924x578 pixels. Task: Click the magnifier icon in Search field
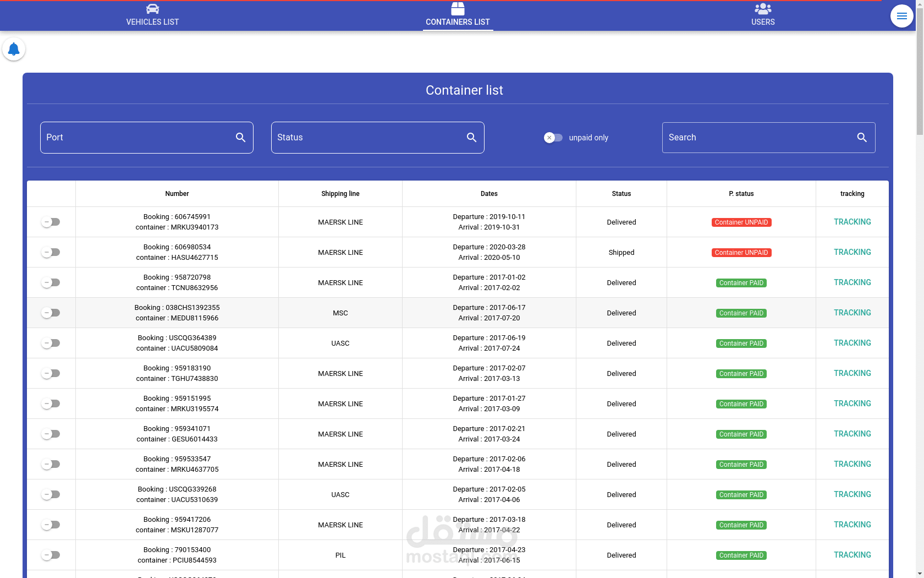(862, 138)
